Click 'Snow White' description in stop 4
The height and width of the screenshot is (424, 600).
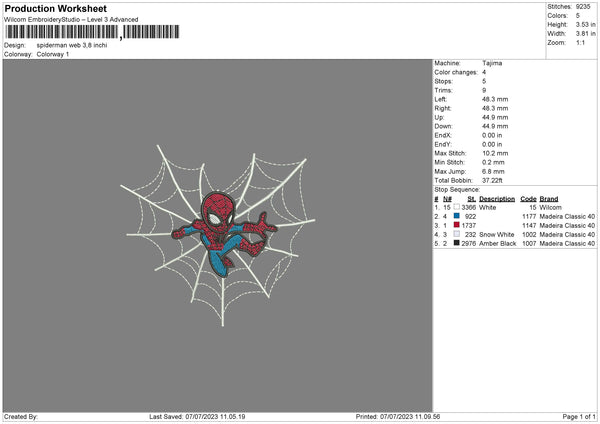(497, 235)
